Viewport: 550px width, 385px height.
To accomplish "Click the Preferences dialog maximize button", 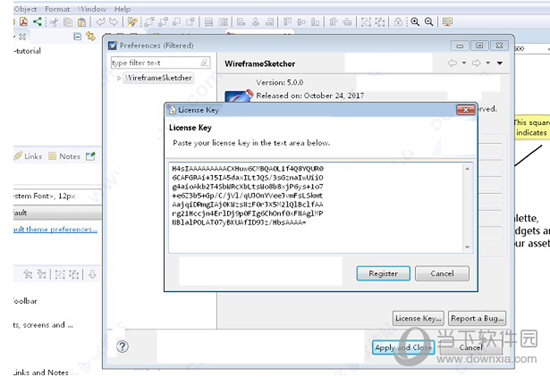I will (479, 46).
